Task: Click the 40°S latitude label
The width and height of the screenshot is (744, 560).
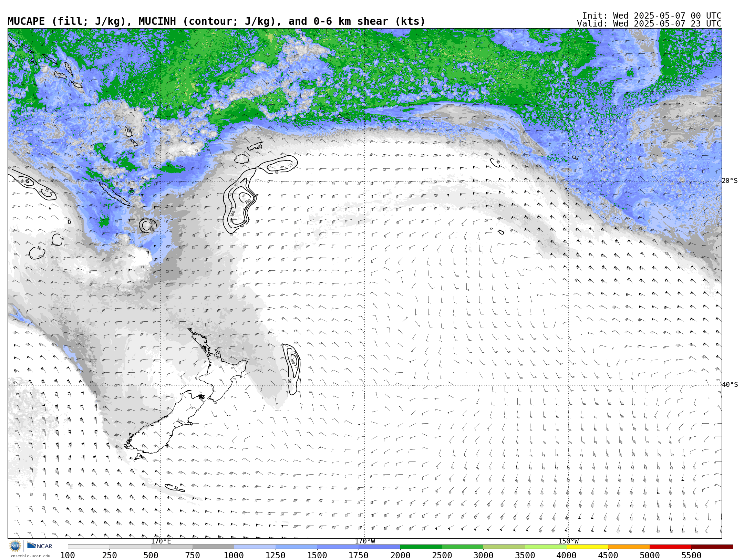Action: (730, 385)
